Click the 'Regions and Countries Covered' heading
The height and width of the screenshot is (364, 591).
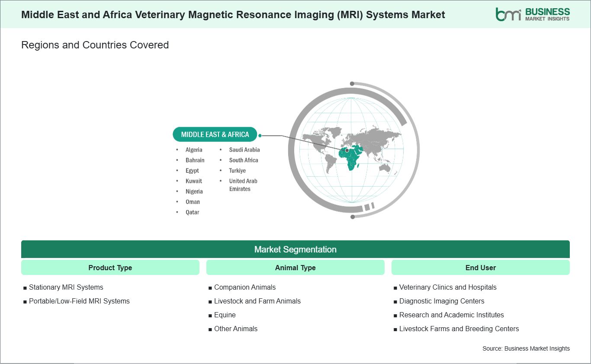click(x=95, y=45)
